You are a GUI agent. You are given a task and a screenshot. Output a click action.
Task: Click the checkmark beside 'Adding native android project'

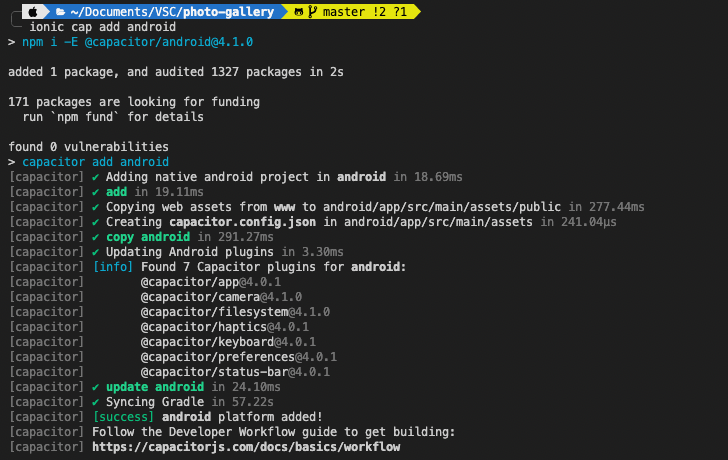[x=96, y=177]
